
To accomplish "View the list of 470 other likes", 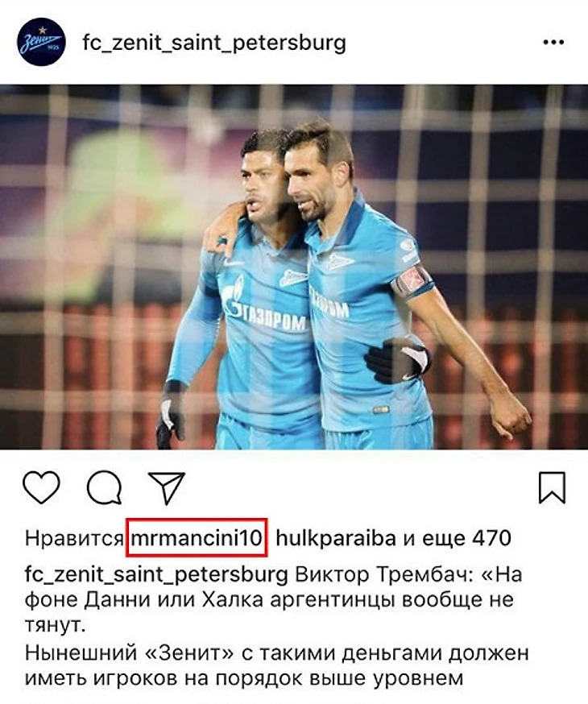I will point(457,538).
